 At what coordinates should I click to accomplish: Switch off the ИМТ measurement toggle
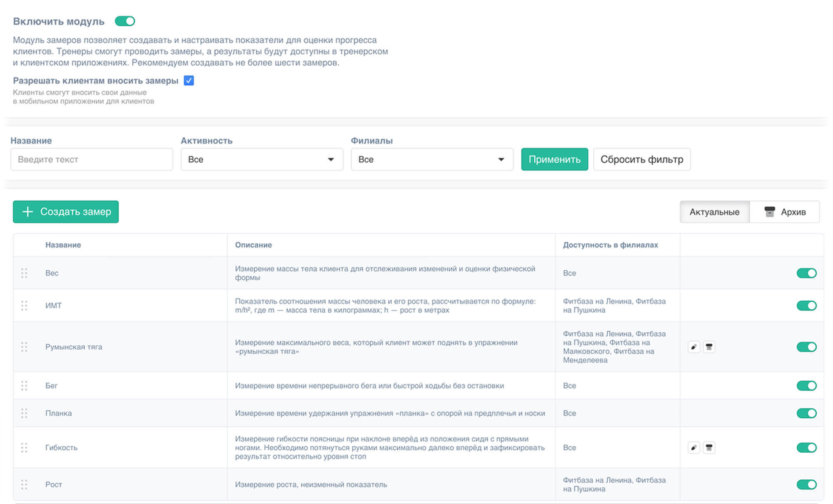[x=806, y=305]
